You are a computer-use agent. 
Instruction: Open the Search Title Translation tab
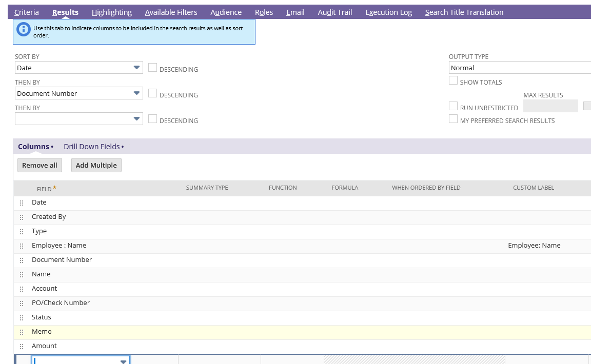464,12
